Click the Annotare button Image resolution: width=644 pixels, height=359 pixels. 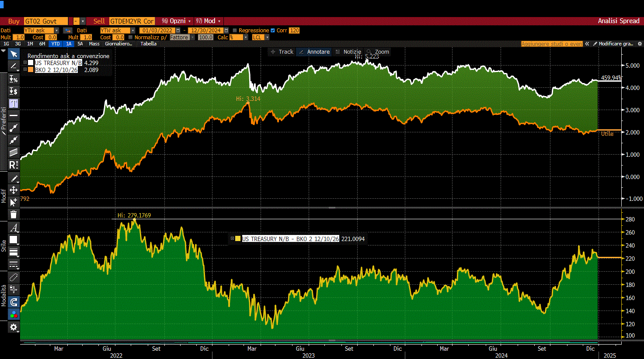pyautogui.click(x=314, y=52)
